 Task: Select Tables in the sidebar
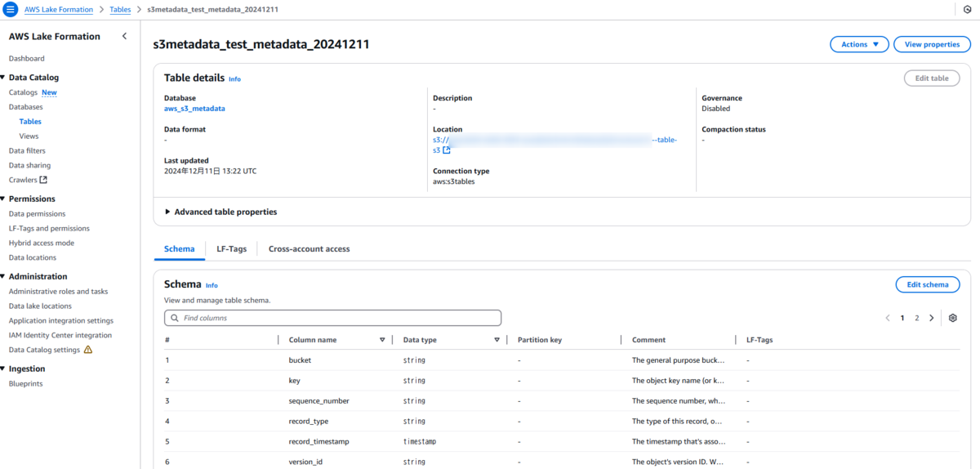[30, 122]
